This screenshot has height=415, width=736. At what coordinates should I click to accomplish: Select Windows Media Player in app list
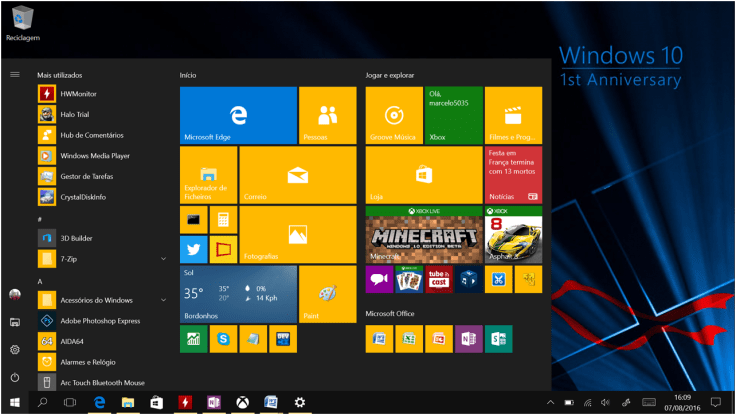pos(94,156)
